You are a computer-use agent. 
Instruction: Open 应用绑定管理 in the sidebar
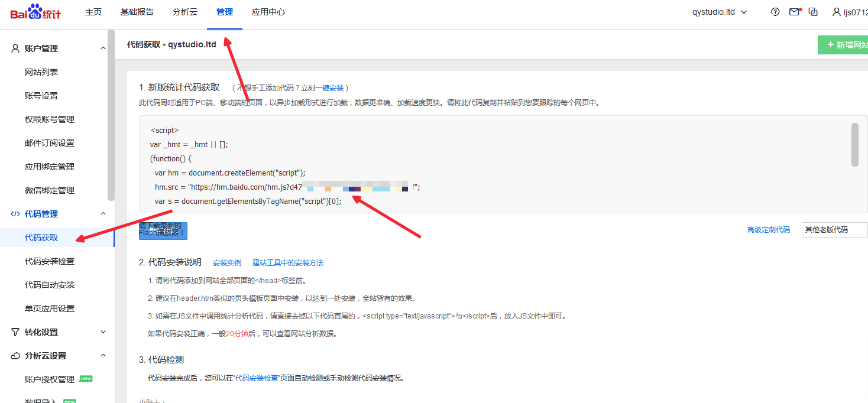pos(50,167)
